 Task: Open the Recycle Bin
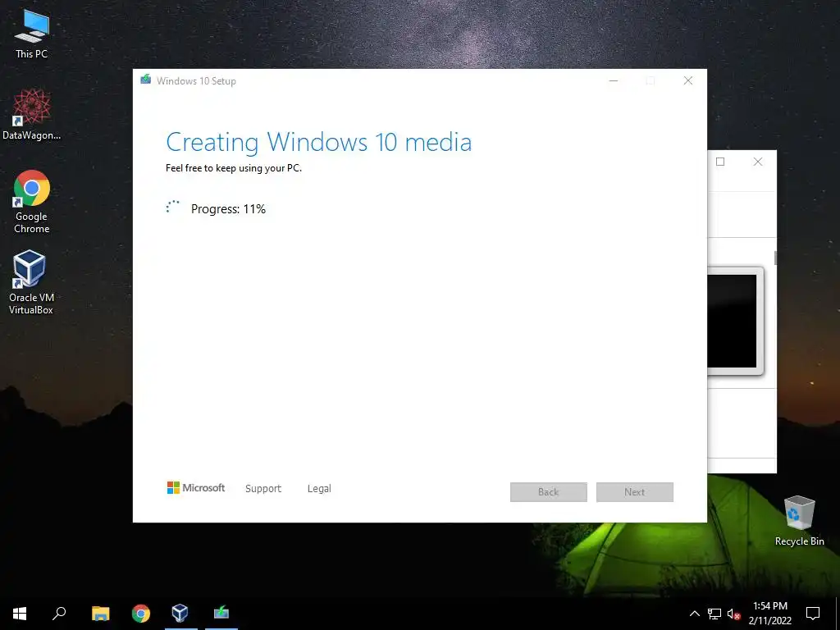[x=799, y=520]
